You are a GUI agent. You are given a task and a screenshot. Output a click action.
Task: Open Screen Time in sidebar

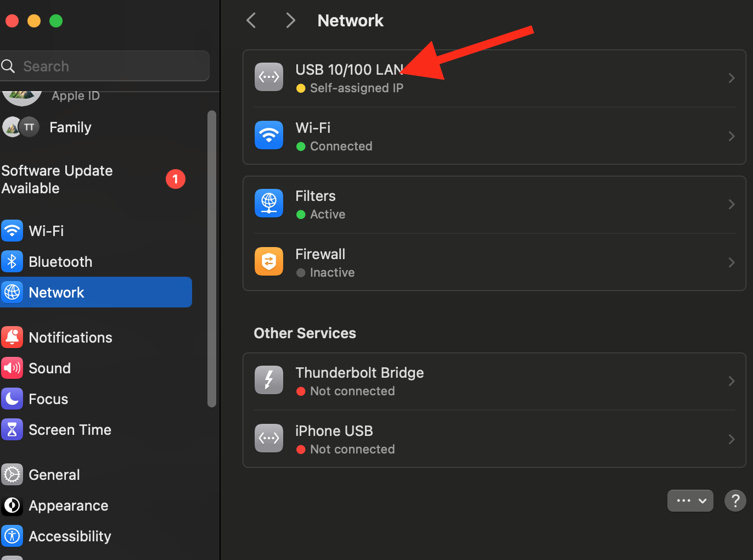tap(96, 429)
